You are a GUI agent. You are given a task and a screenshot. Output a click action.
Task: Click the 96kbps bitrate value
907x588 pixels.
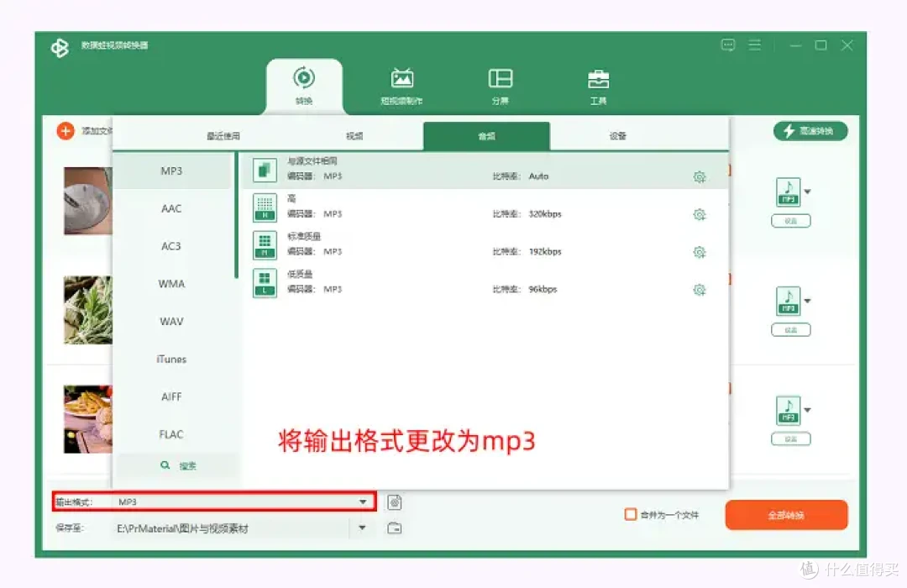click(543, 289)
